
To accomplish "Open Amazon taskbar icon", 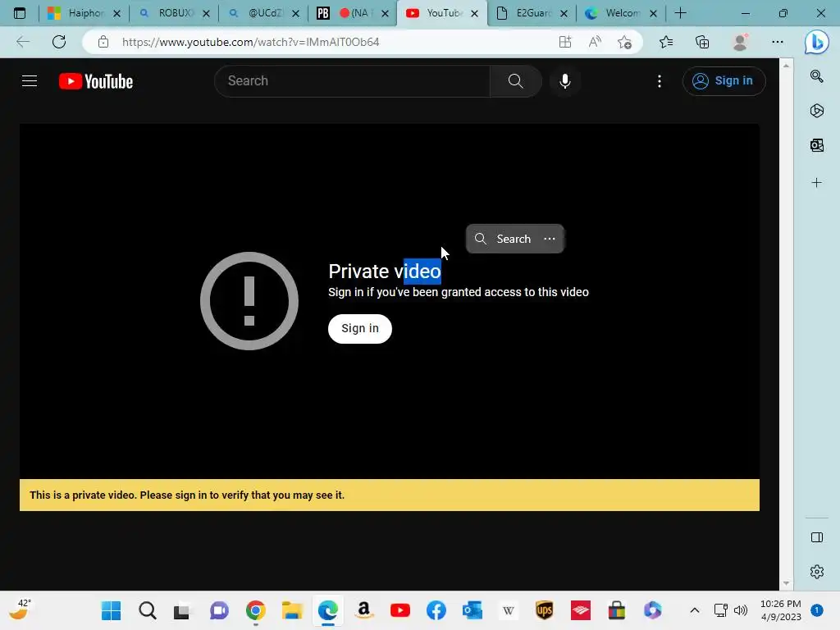I will click(x=363, y=610).
